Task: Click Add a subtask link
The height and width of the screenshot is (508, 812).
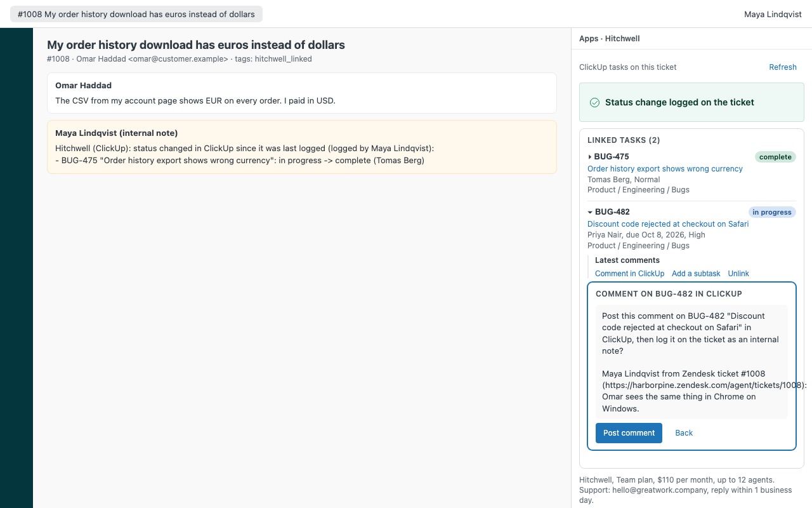Action: click(x=696, y=274)
